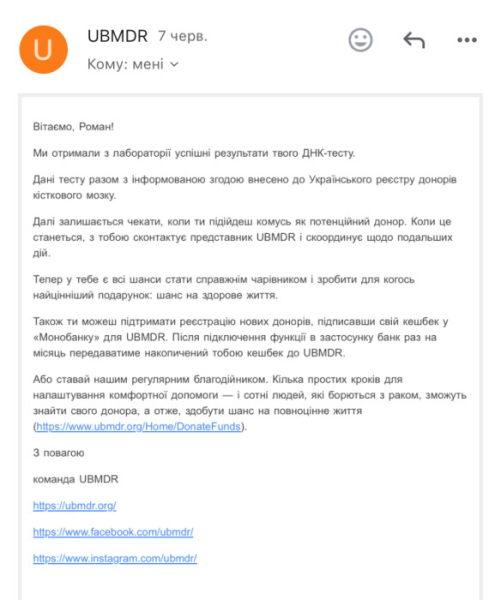
Task: Select the '7 черв.' date stamp
Action: pyautogui.click(x=183, y=36)
